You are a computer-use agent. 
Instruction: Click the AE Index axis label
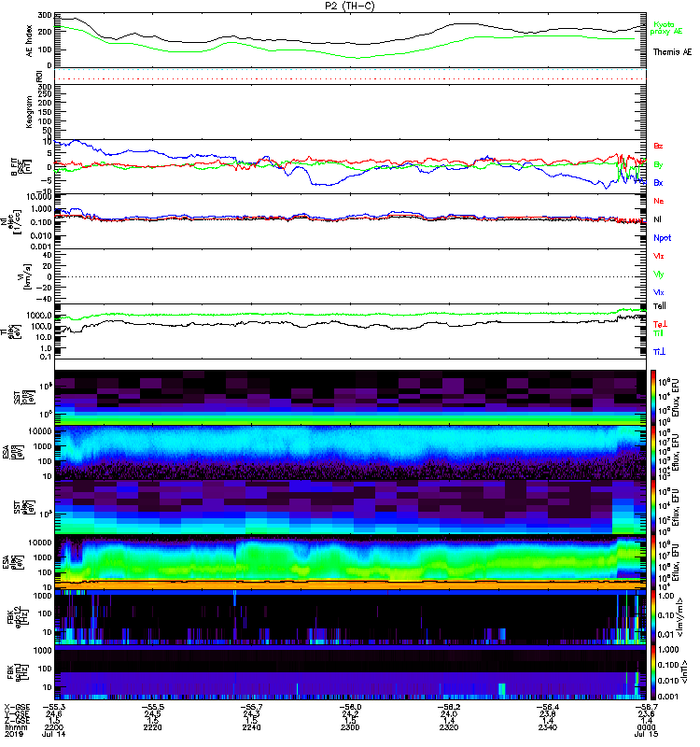[30, 41]
